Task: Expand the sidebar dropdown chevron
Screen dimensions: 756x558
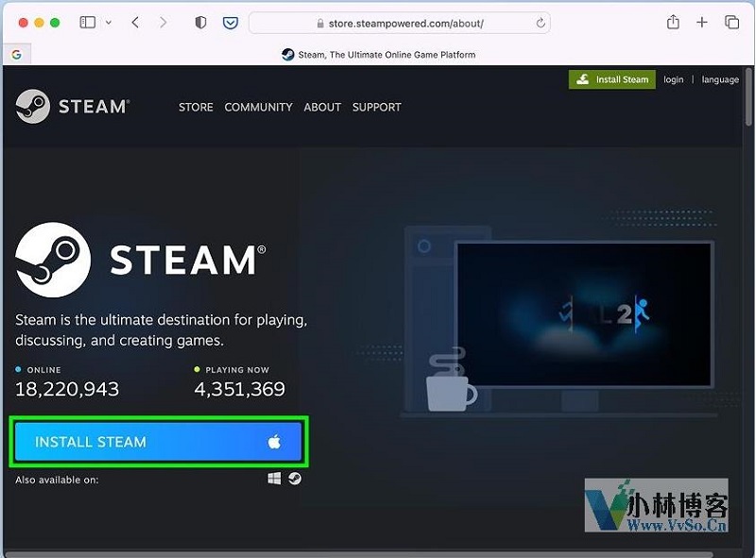Action: [x=109, y=23]
